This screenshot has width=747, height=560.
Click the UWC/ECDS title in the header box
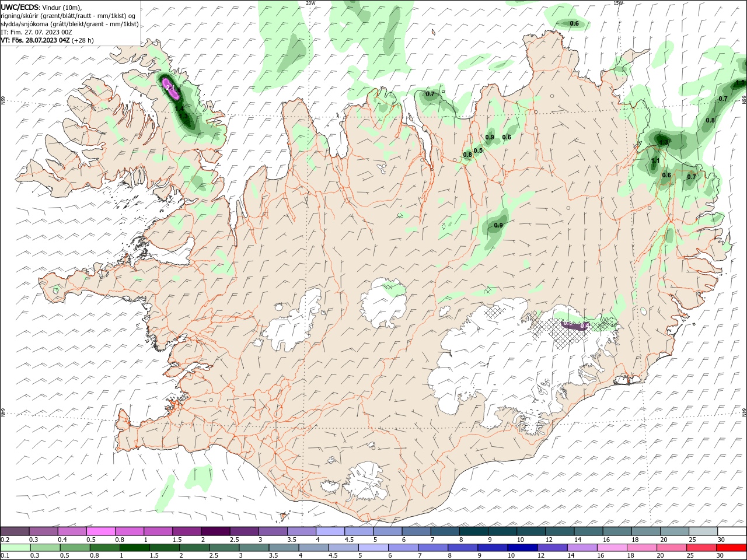pos(19,7)
